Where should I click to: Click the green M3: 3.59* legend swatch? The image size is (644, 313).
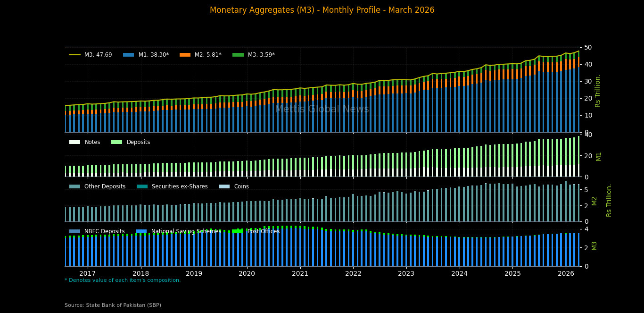pos(238,55)
